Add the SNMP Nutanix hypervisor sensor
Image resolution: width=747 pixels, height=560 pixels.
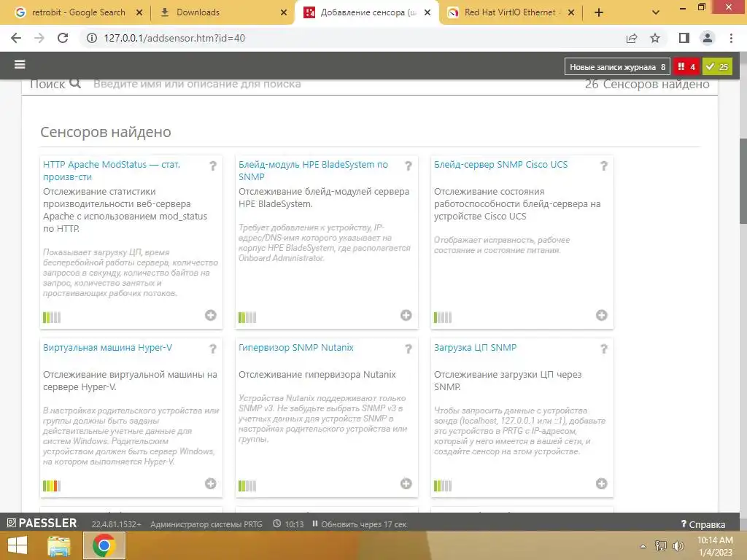coord(406,484)
